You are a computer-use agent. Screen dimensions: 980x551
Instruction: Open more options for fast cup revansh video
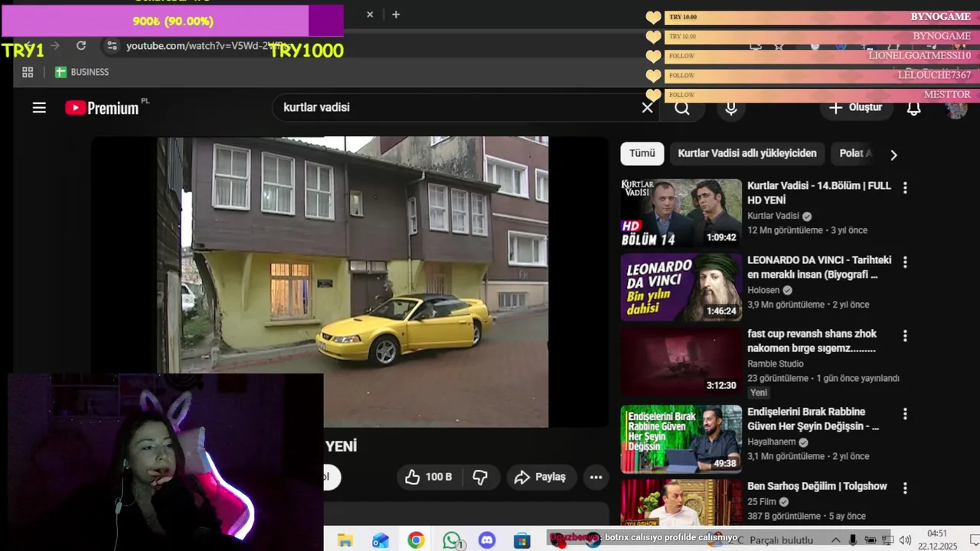(x=905, y=336)
